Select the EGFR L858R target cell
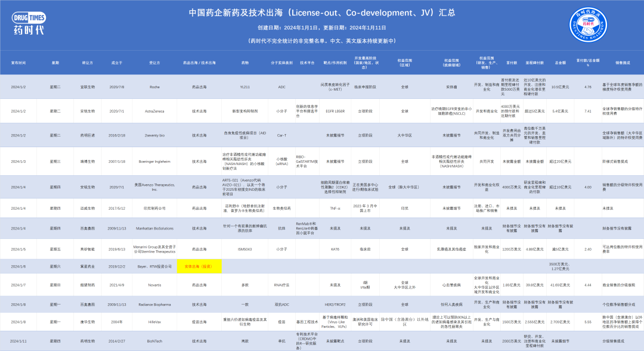Image resolution: width=644 pixels, height=351 pixels. click(335, 111)
